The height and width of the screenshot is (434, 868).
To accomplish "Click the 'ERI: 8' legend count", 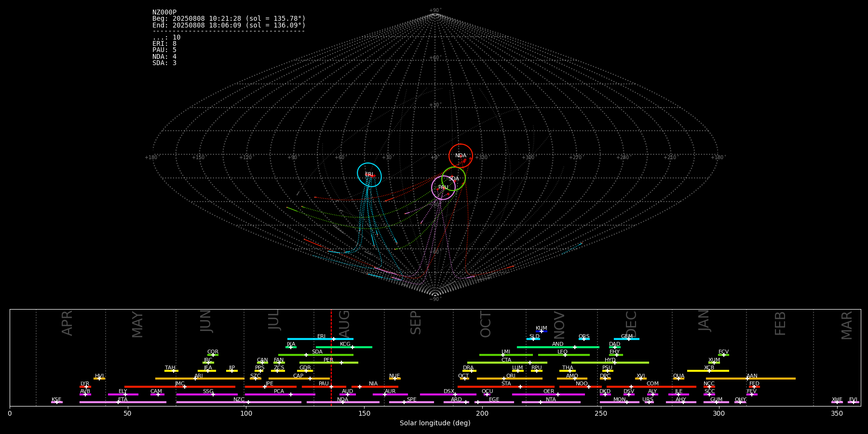I will pyautogui.click(x=164, y=44).
